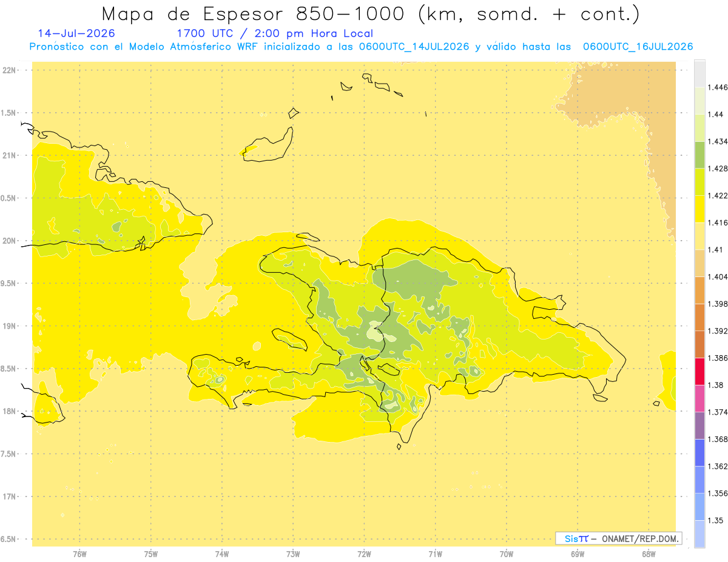This screenshot has height=562, width=728.
Task: Click the pale blue swatch below 1.35
Action: [699, 534]
